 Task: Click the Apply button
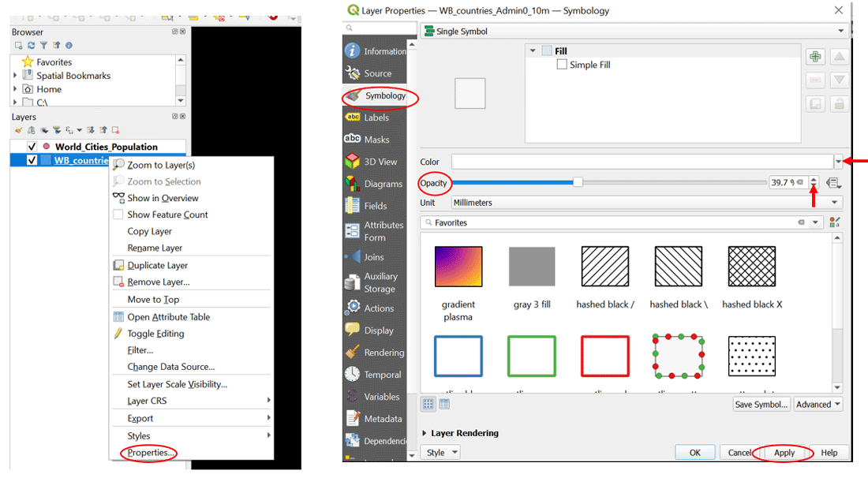pos(784,453)
